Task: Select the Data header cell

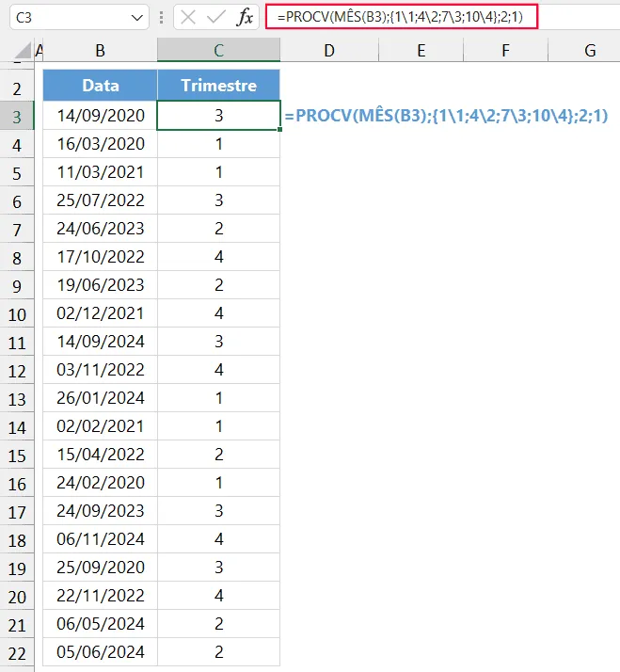Action: tap(101, 86)
